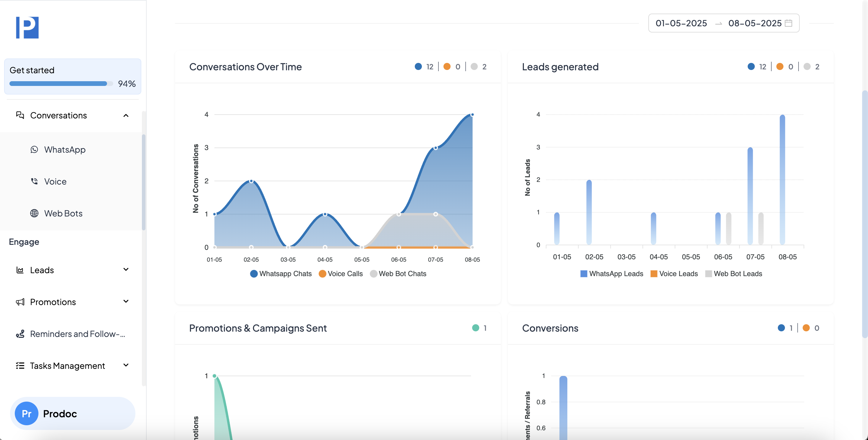This screenshot has height=440, width=868.
Task: Expand the Promotions menu chevron
Action: pyautogui.click(x=126, y=302)
